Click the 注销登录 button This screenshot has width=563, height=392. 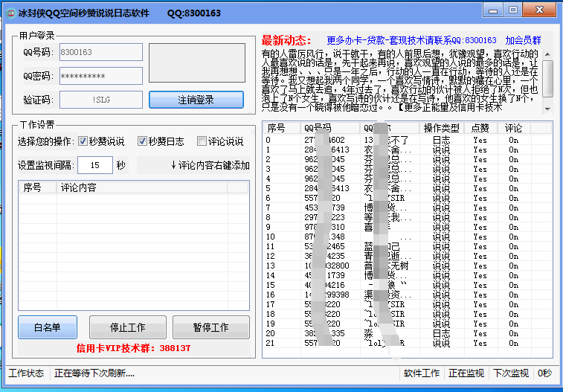196,100
